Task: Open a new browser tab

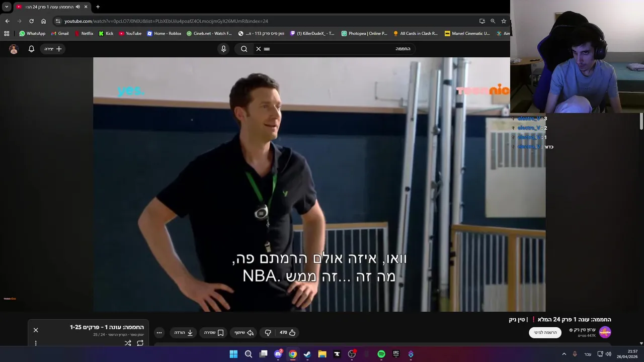Action: [x=98, y=7]
